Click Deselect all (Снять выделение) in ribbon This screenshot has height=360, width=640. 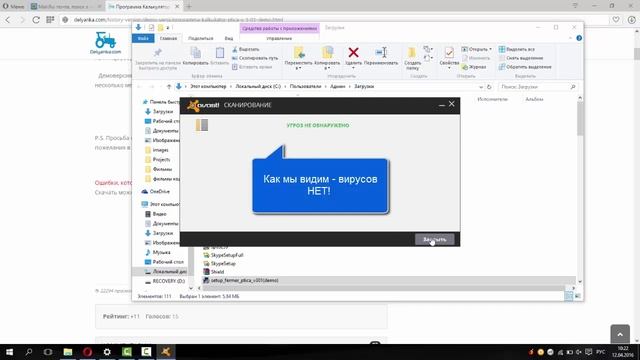pos(521,58)
